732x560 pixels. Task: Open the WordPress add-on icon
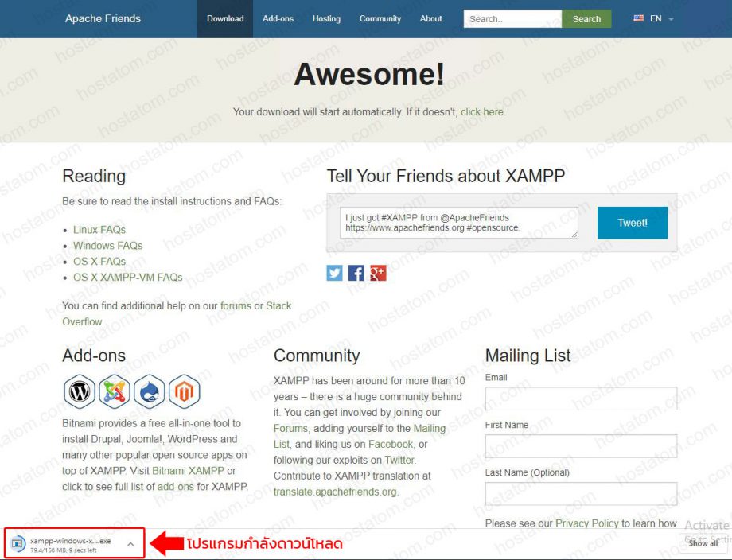point(79,391)
